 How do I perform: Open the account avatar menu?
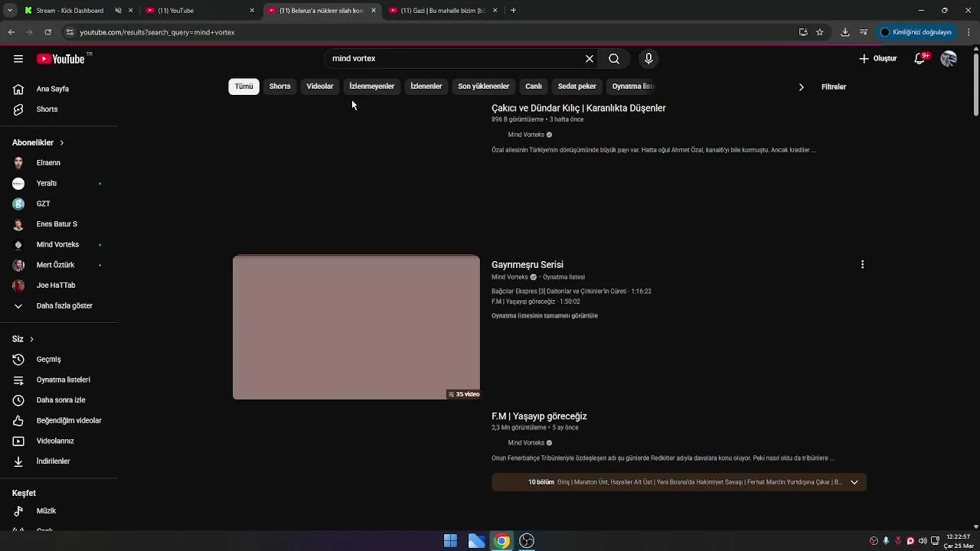tap(949, 59)
